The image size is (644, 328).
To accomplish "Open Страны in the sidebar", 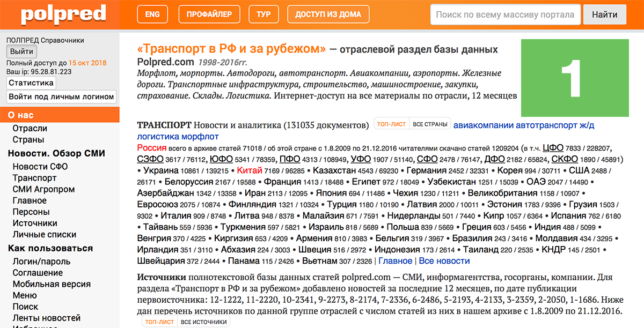I will pyautogui.click(x=28, y=140).
